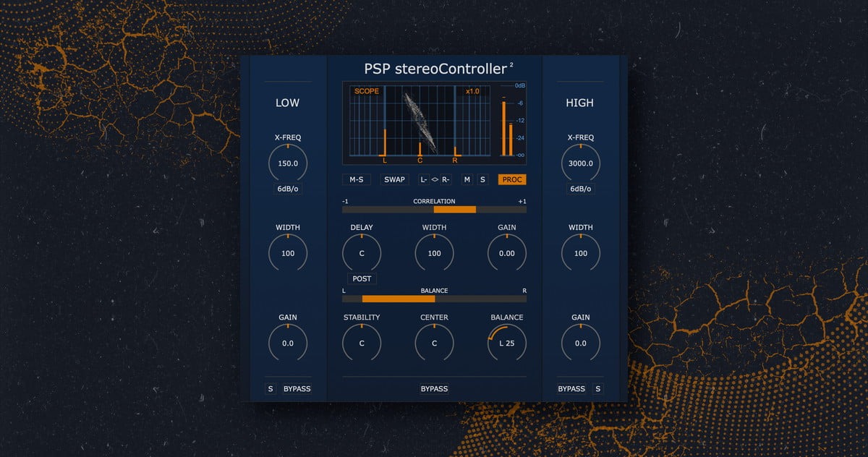Open the HIGH band 6dB/o slope selector
Viewport: 868px width, 457px height.
click(x=580, y=189)
